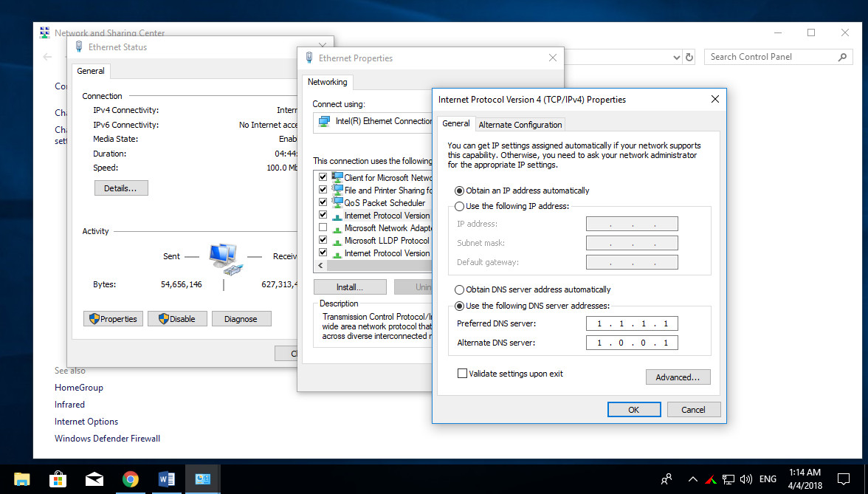868x494 pixels.
Task: Toggle the Microsoft LLDP Protocol checkbox
Action: tap(323, 241)
